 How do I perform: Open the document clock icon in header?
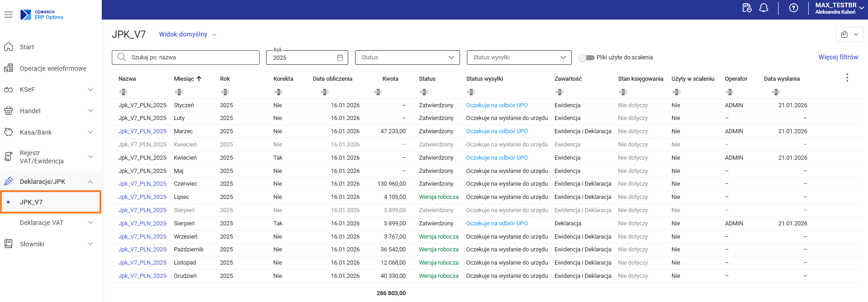pyautogui.click(x=747, y=8)
